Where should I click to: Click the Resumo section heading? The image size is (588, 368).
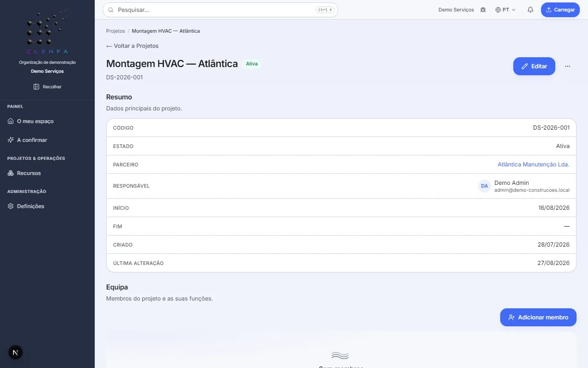(119, 97)
